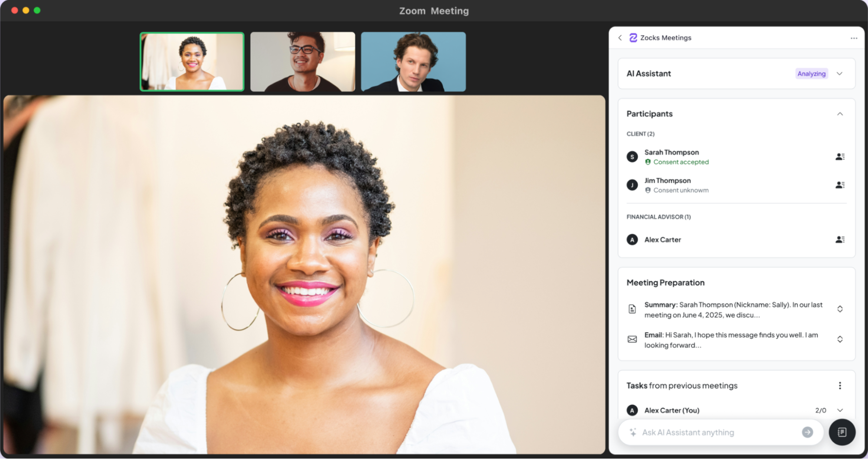868x459 pixels.
Task: Click the Zoom Meeting window title
Action: tap(434, 11)
